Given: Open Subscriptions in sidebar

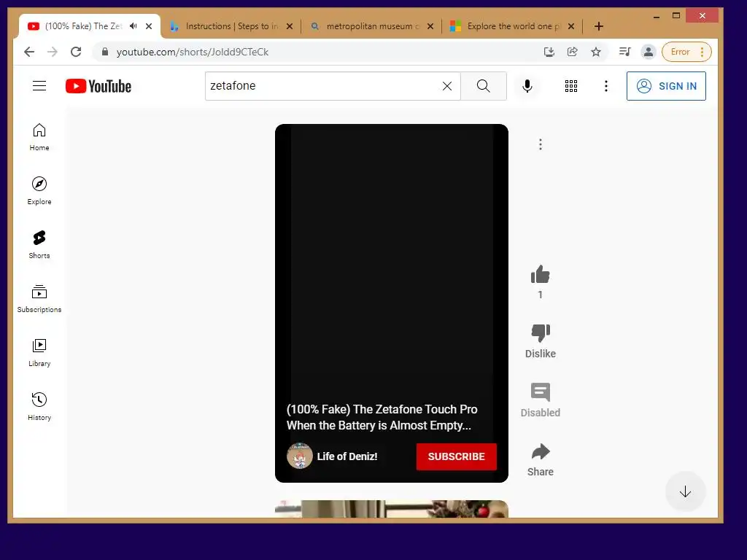Looking at the screenshot, I should [x=39, y=299].
